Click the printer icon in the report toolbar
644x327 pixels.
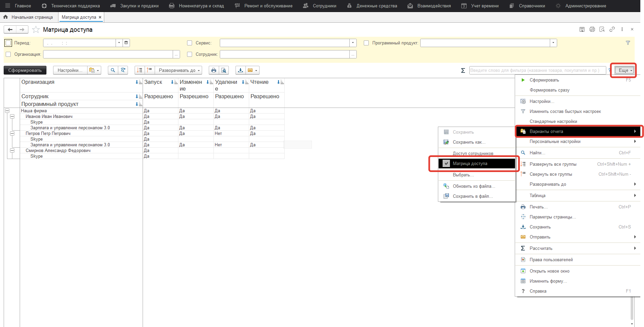click(214, 70)
